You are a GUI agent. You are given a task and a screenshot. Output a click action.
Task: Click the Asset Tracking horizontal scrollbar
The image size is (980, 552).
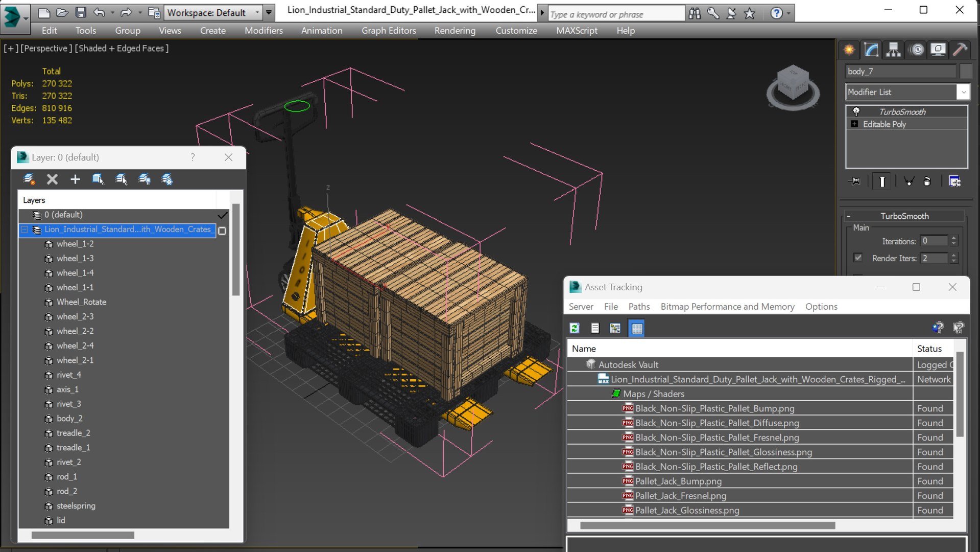(x=707, y=525)
